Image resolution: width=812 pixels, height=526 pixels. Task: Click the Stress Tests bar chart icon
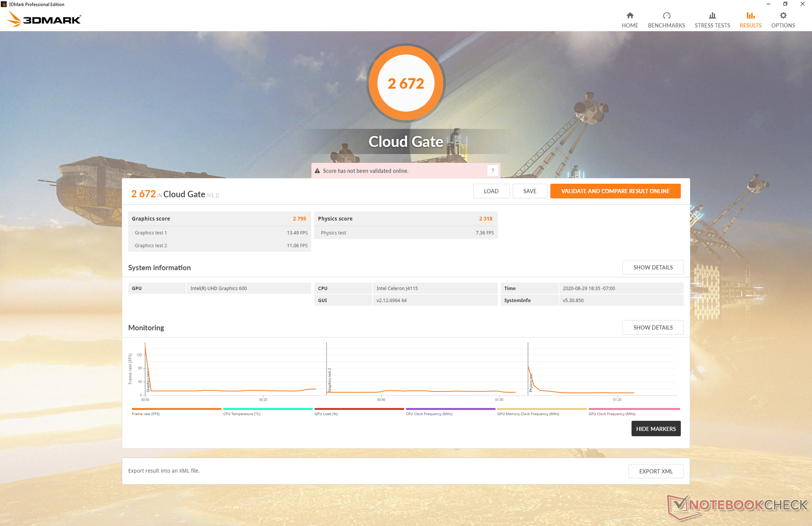[x=712, y=15]
